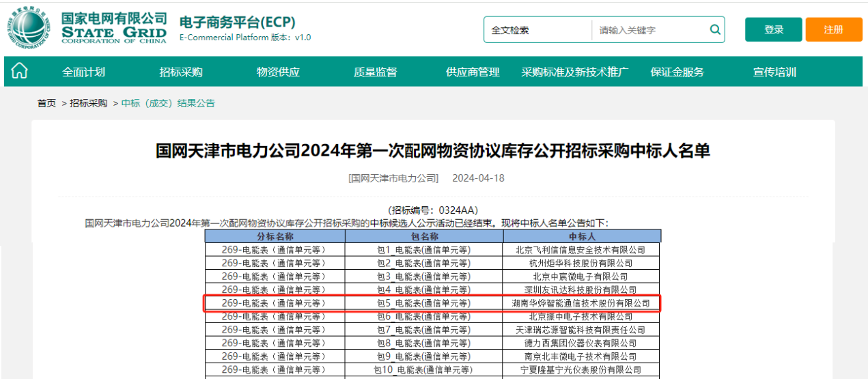
Task: Click 德力西集团仪器仪表有限公司 cell
Action: pos(582,343)
